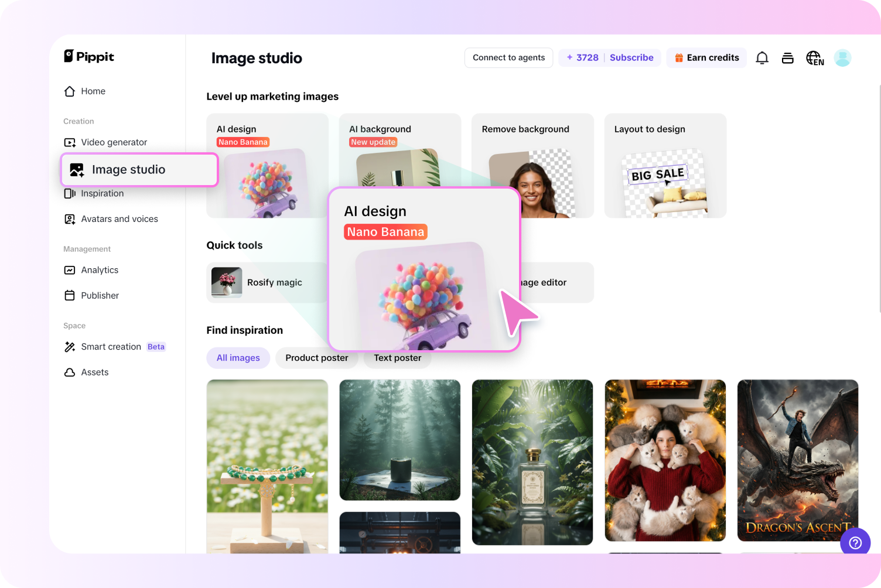Click the Level up marketing images heading
Screen dimensions: 881x588
pos(272,97)
